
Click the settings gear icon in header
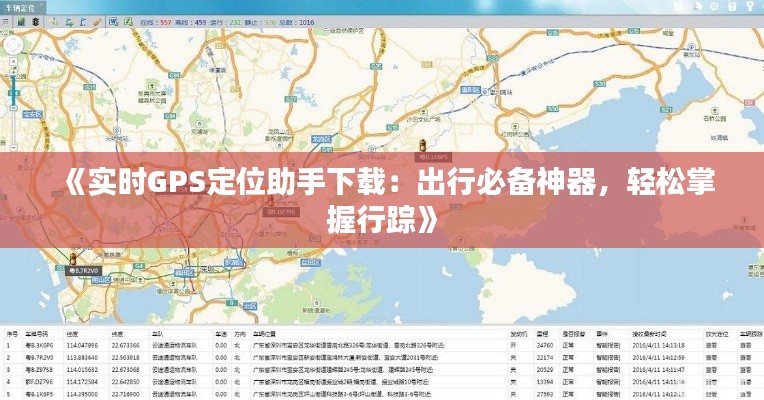click(x=713, y=6)
